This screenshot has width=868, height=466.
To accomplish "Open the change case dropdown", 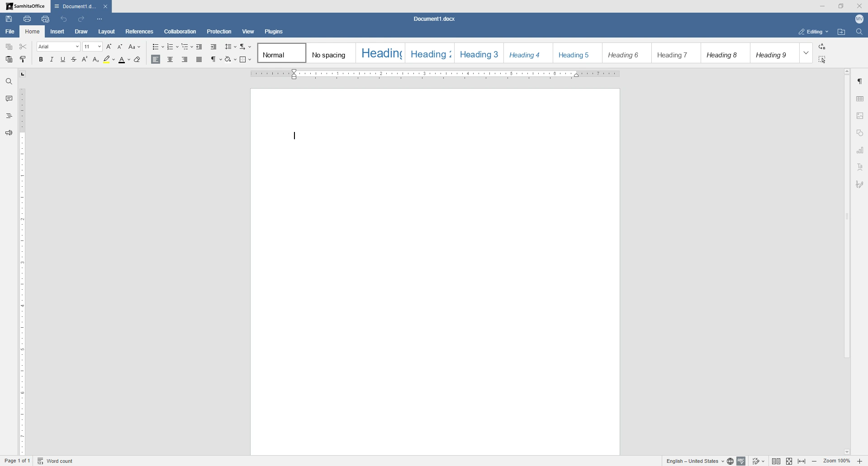I will click(x=135, y=47).
